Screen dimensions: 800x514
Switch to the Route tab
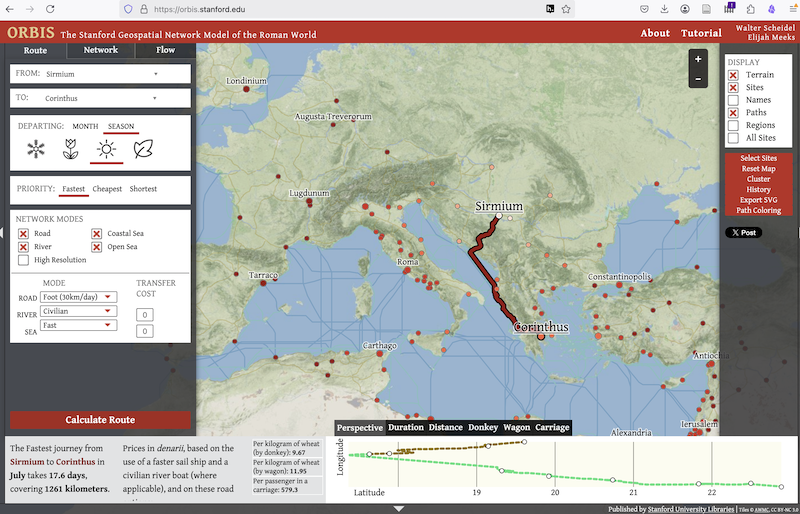(x=35, y=51)
